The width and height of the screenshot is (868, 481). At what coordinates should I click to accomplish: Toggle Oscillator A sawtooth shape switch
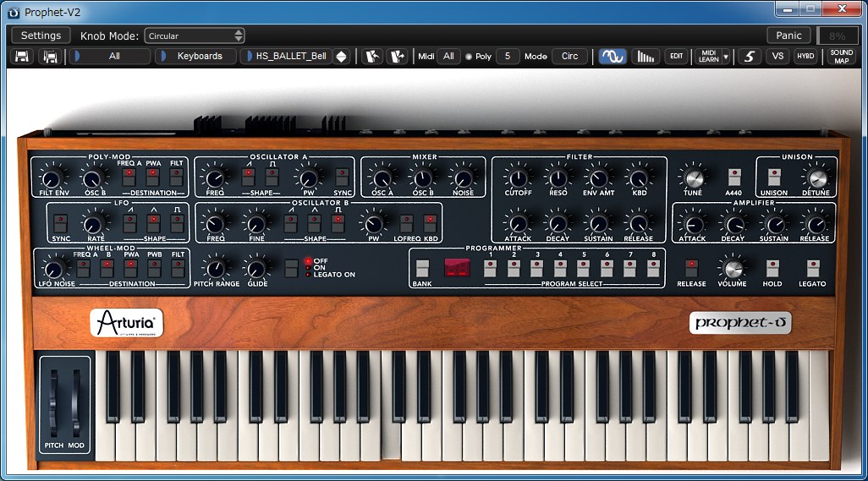click(249, 178)
